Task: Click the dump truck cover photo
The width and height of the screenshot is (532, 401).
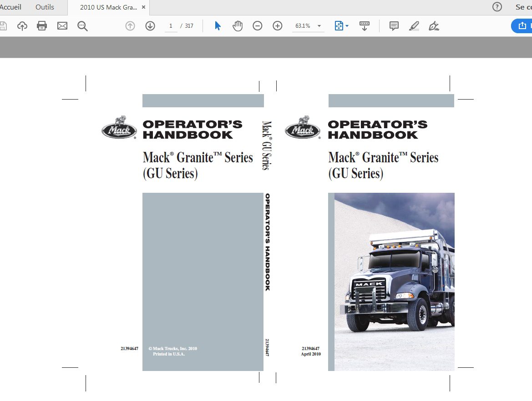Action: 394,282
